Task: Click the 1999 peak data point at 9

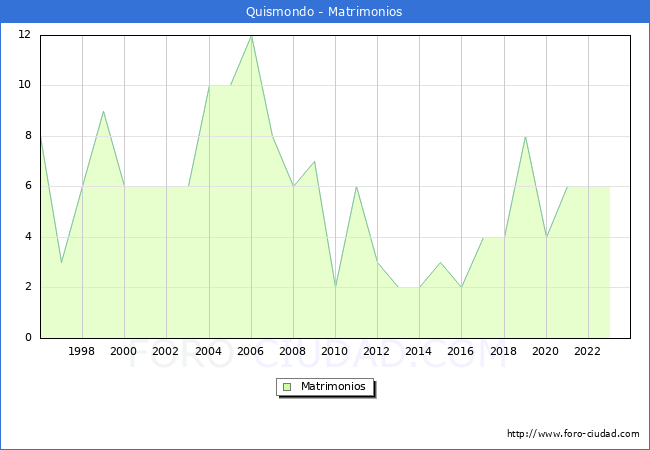Action: [x=103, y=111]
